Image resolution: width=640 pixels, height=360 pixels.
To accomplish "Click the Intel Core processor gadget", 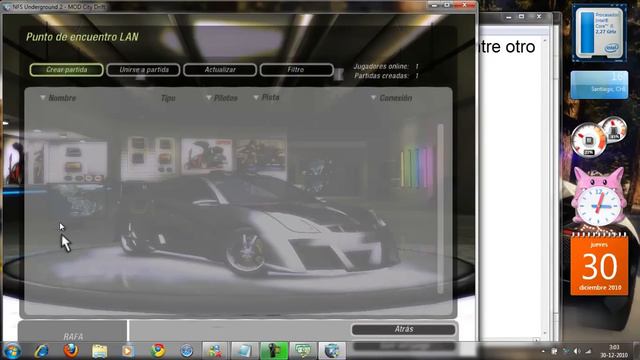I will (599, 33).
